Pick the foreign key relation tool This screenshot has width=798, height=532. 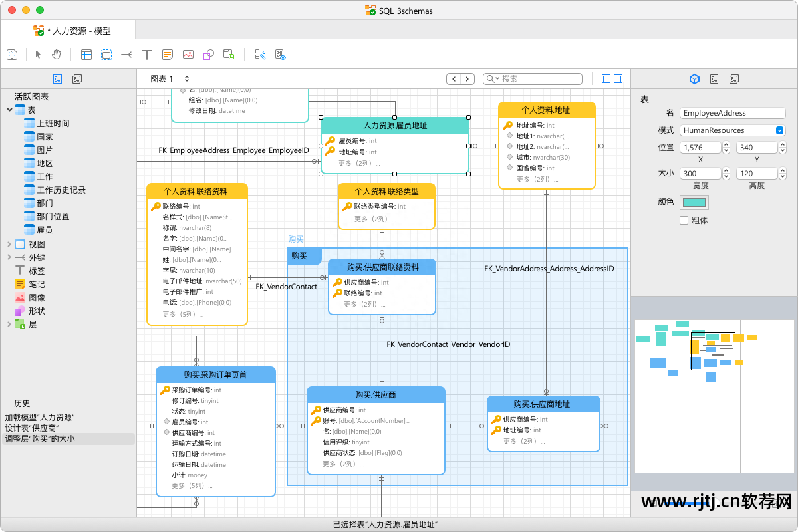pyautogui.click(x=126, y=55)
